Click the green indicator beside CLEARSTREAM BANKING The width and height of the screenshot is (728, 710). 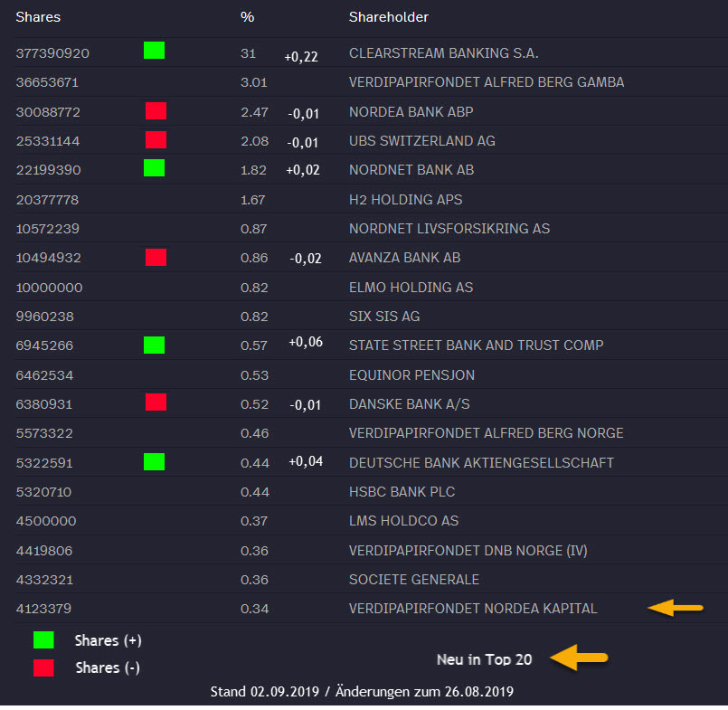154,50
